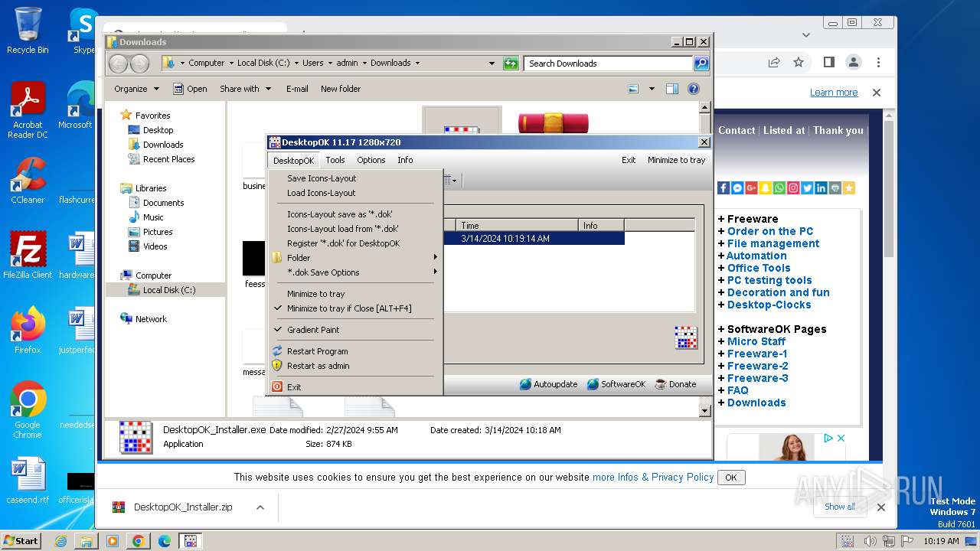This screenshot has height=551, width=980.
Task: Expand the *.dok Save Options submenu
Action: point(355,272)
